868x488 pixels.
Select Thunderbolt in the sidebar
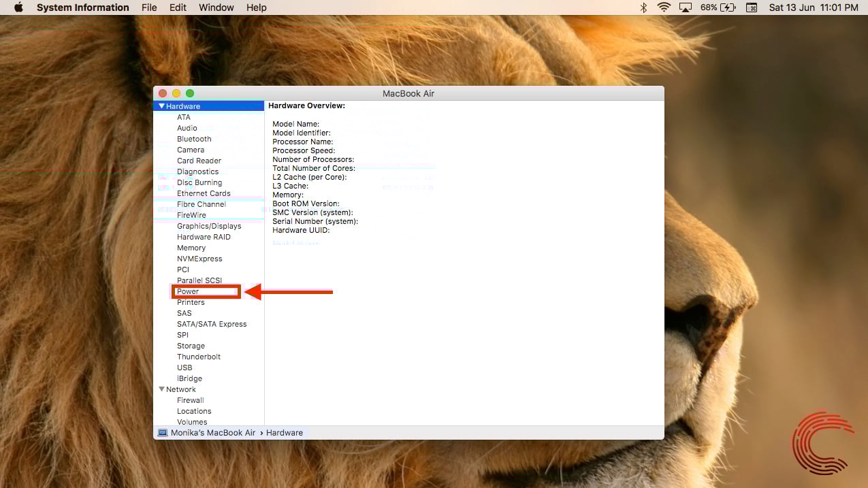[199, 357]
